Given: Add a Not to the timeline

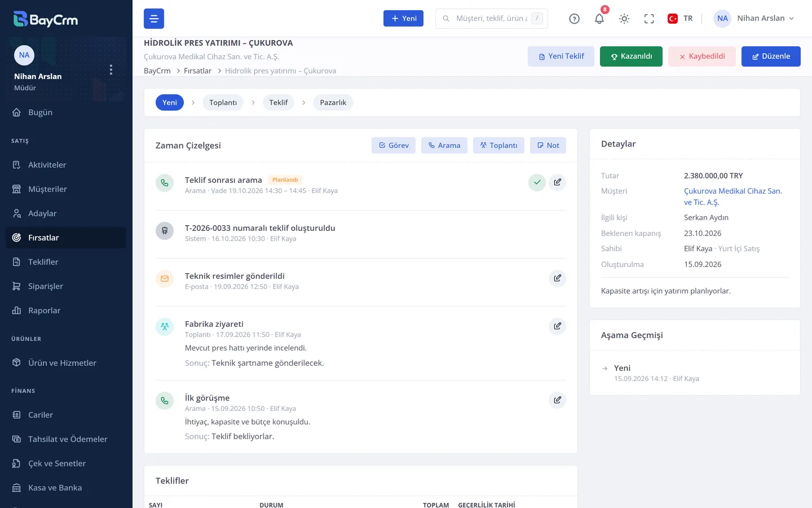Looking at the screenshot, I should click(548, 146).
